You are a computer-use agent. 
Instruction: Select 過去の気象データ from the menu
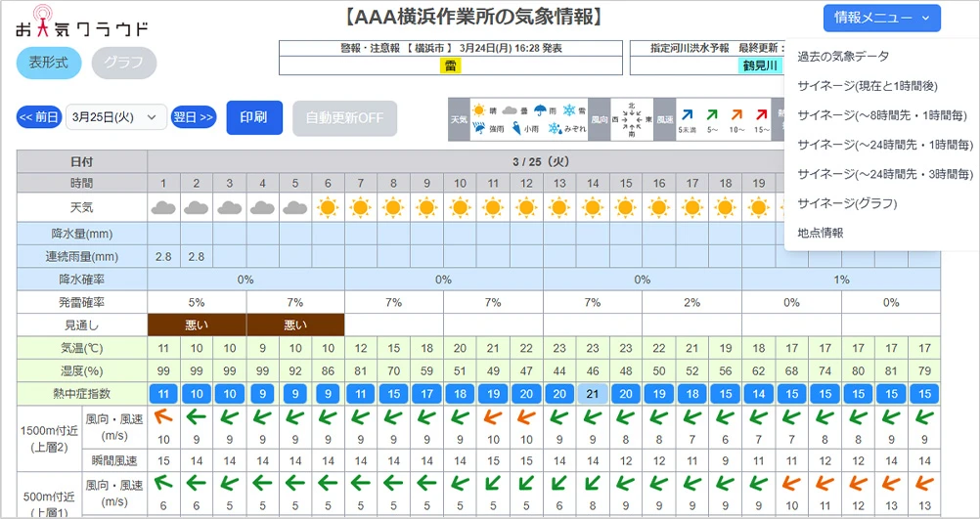pyautogui.click(x=843, y=57)
